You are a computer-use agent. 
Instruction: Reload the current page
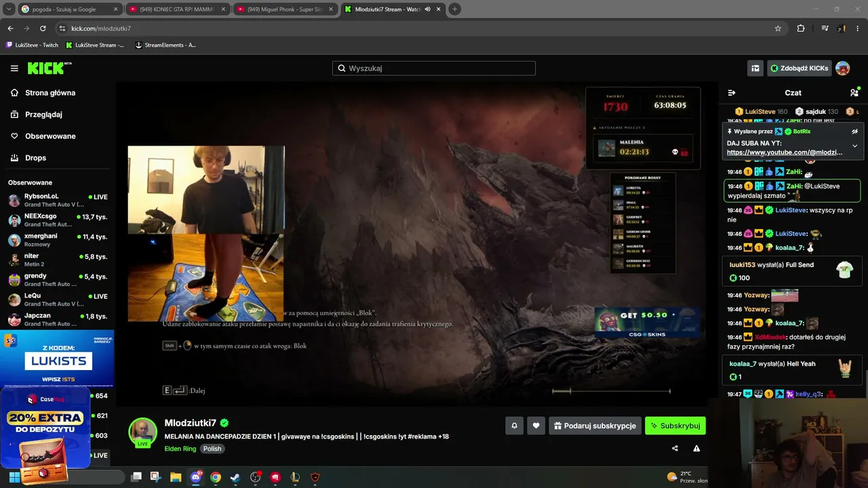43,28
